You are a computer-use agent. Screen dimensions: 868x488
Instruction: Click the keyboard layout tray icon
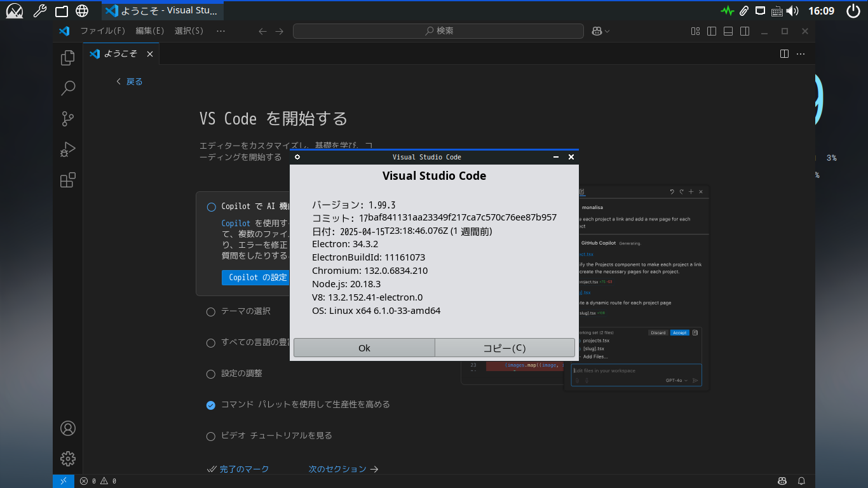(776, 11)
